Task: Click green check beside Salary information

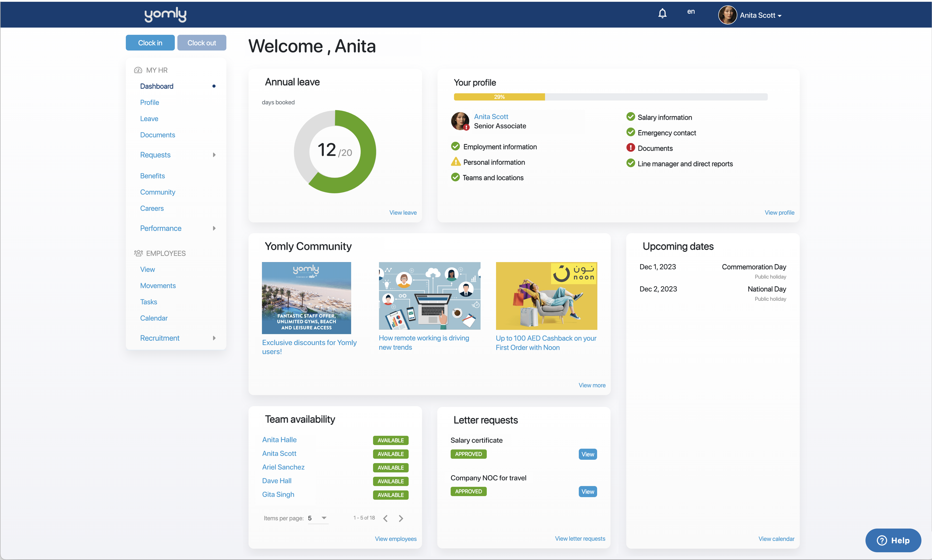Action: (630, 116)
